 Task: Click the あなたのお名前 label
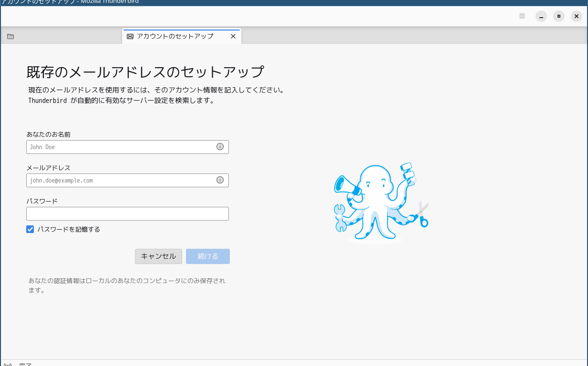pos(49,134)
